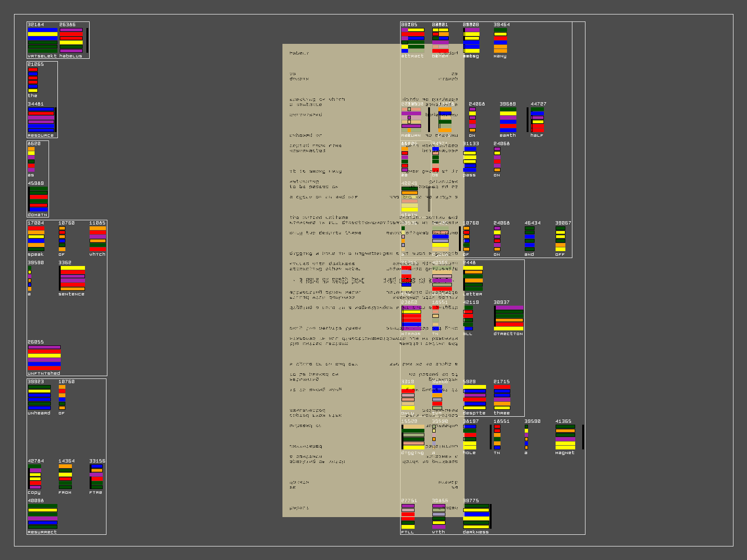This screenshot has width=747, height=560.
Task: Click the 'paper1' text on the beige page
Action: (x=299, y=508)
